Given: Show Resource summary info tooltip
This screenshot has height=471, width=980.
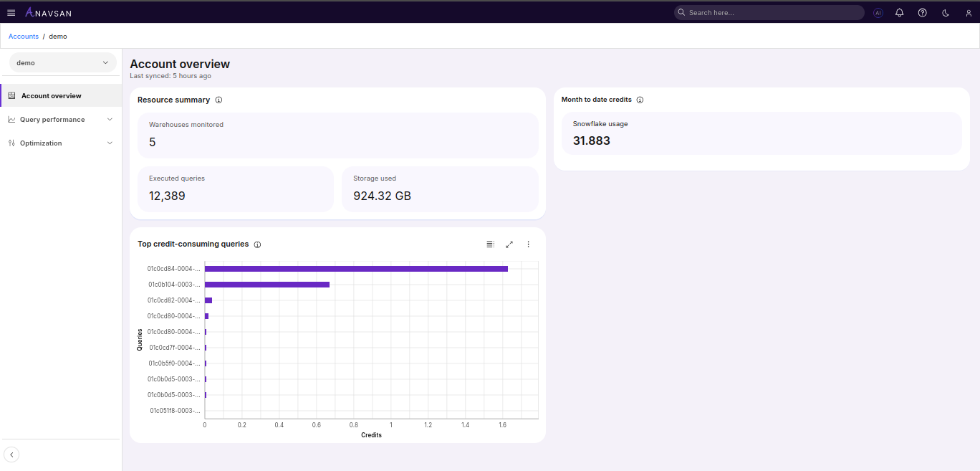Looking at the screenshot, I should (218, 100).
